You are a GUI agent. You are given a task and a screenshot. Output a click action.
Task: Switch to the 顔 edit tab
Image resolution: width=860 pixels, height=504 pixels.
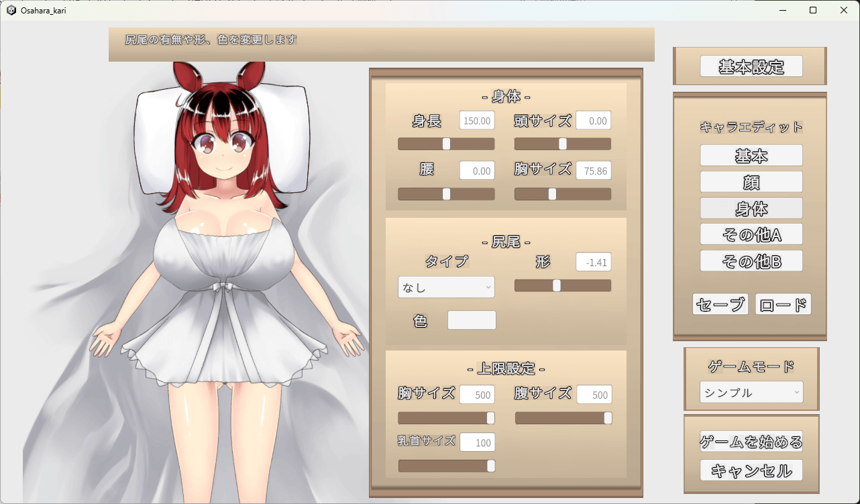tap(751, 182)
